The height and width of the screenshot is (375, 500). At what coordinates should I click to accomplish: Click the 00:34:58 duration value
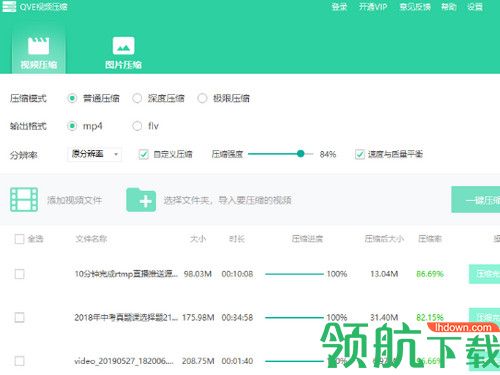click(237, 317)
